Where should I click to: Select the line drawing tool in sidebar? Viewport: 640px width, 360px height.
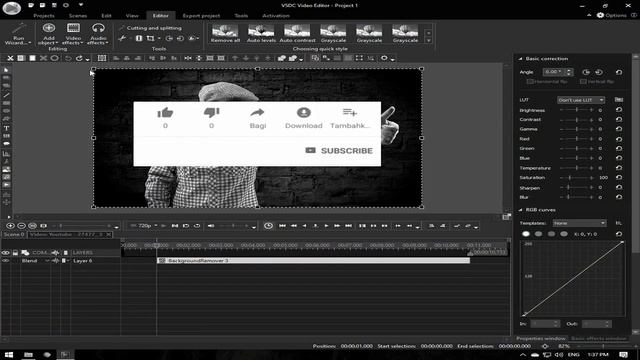click(x=6, y=95)
